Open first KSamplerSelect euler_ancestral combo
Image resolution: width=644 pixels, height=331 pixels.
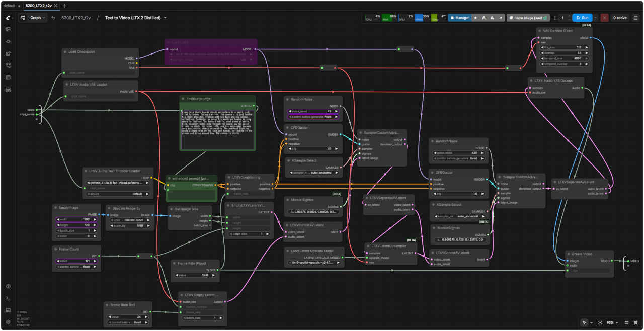click(313, 173)
